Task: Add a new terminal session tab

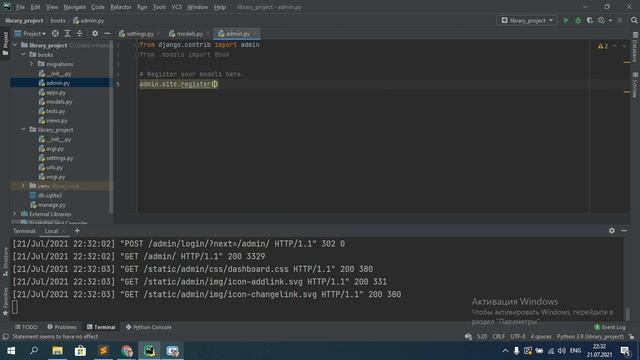Action: [77, 231]
